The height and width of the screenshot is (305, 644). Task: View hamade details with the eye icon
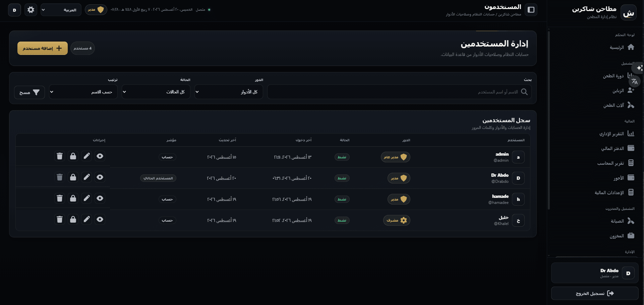click(100, 198)
